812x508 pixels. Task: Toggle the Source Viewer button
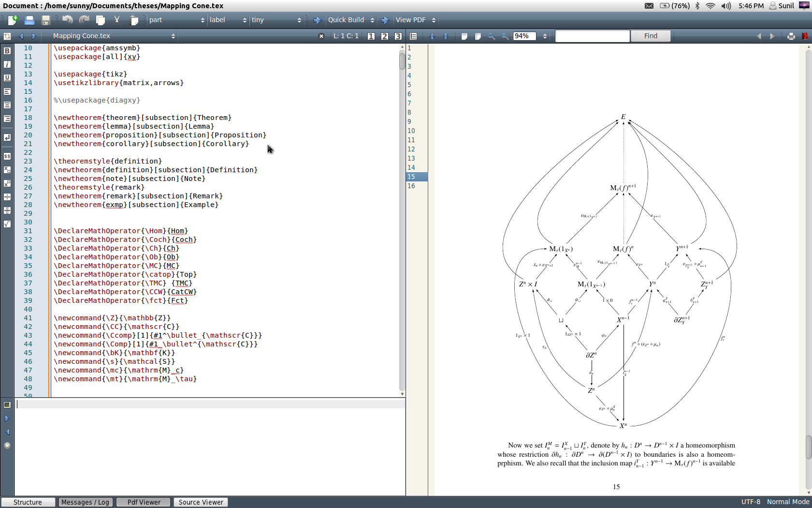pos(201,502)
